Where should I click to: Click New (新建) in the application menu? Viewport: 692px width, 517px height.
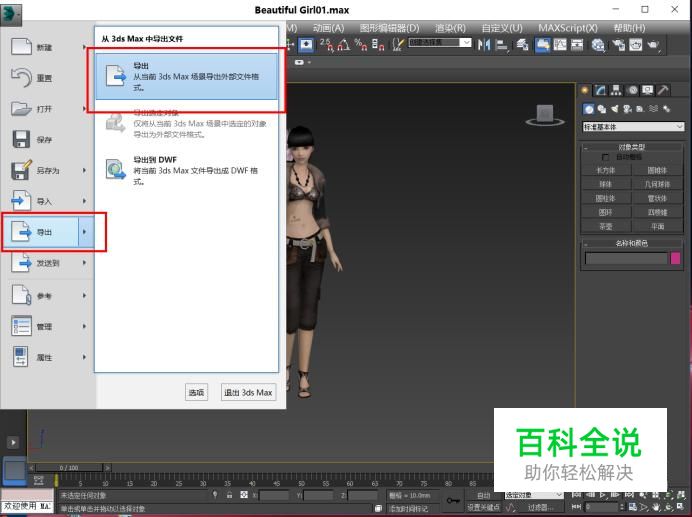pos(44,47)
